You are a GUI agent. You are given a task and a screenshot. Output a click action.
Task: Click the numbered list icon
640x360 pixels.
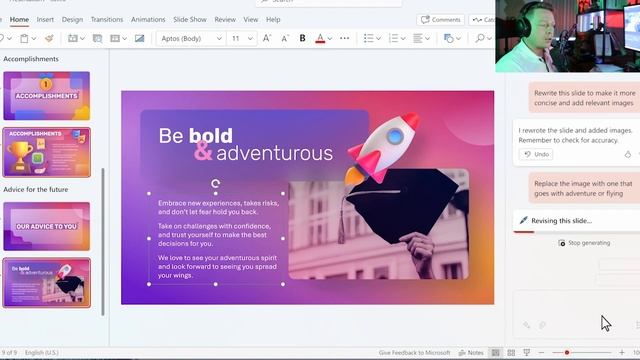coord(393,38)
